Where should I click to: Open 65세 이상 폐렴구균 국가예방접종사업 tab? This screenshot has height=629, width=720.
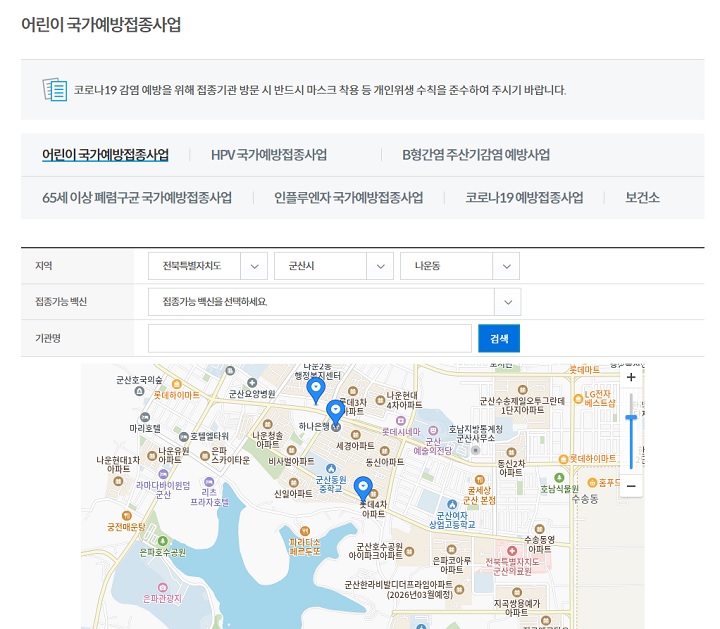click(x=137, y=197)
